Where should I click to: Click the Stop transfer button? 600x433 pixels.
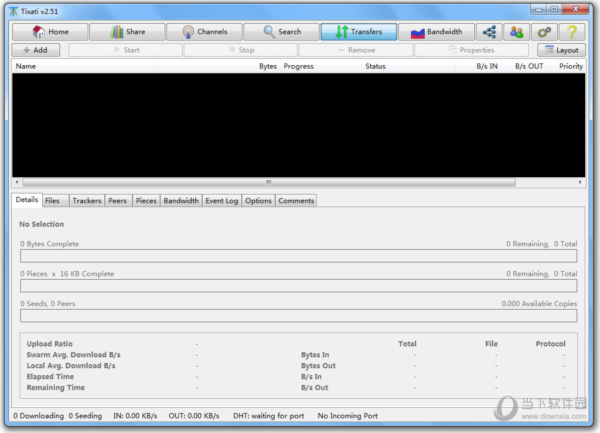(241, 50)
